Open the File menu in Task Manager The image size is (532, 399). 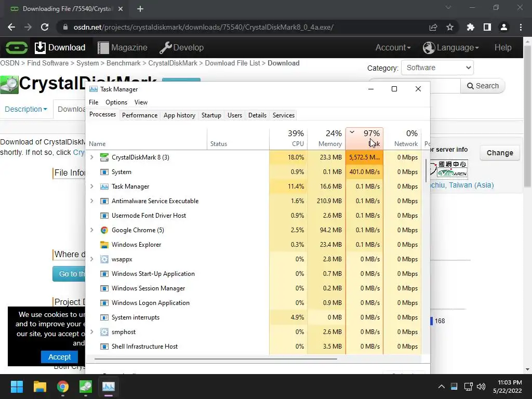[94, 102]
